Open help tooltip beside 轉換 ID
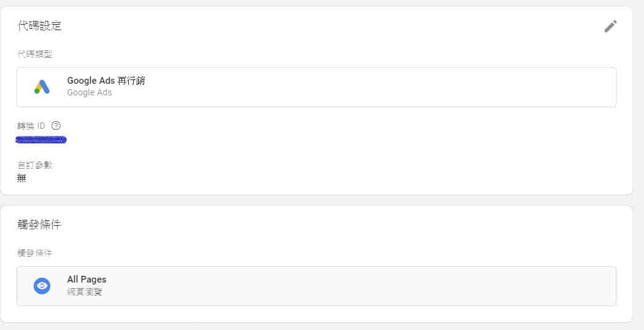 click(56, 126)
